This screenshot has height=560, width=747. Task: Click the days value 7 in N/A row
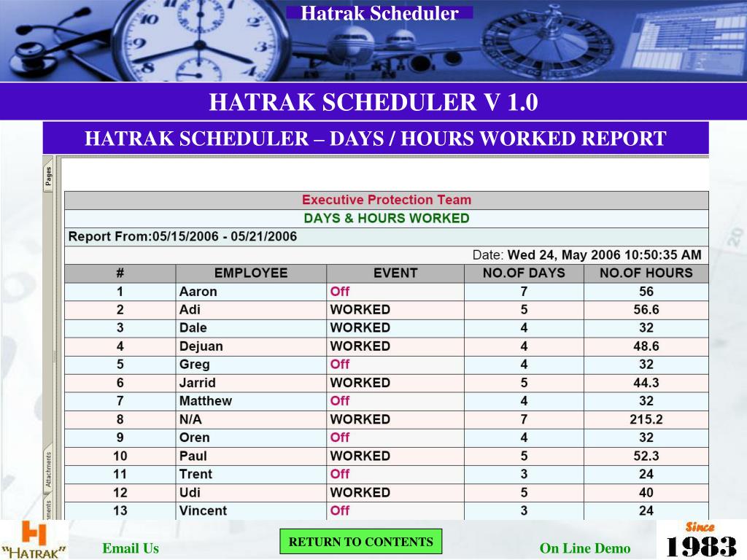(x=524, y=419)
